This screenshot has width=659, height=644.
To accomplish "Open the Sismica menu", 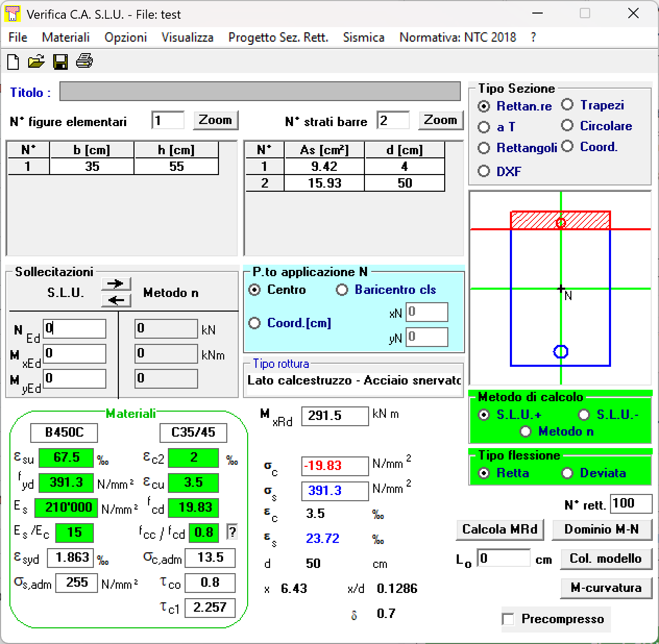I will pyautogui.click(x=363, y=38).
